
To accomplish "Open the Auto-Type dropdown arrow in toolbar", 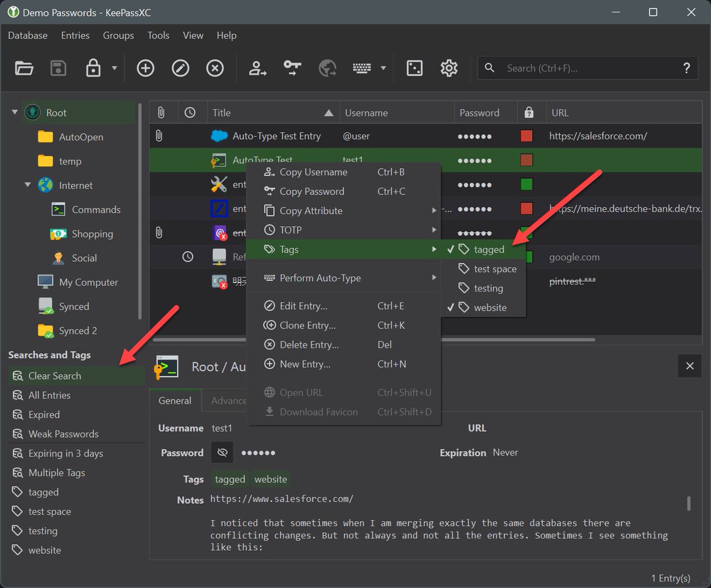I will click(x=383, y=68).
